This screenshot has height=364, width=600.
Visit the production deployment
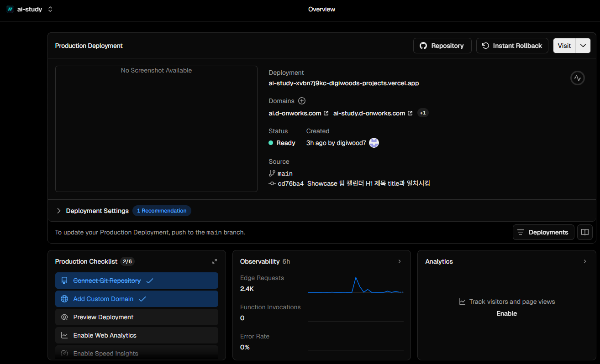[564, 46]
